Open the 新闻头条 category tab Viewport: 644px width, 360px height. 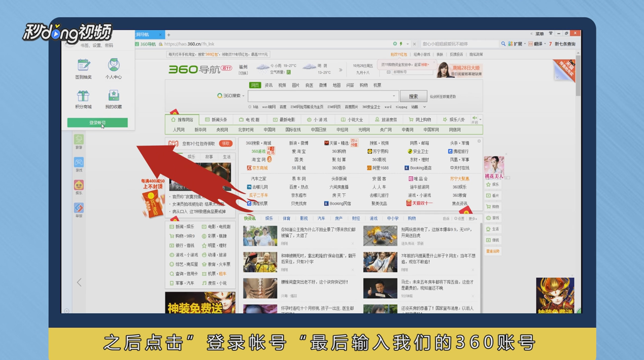coord(216,120)
